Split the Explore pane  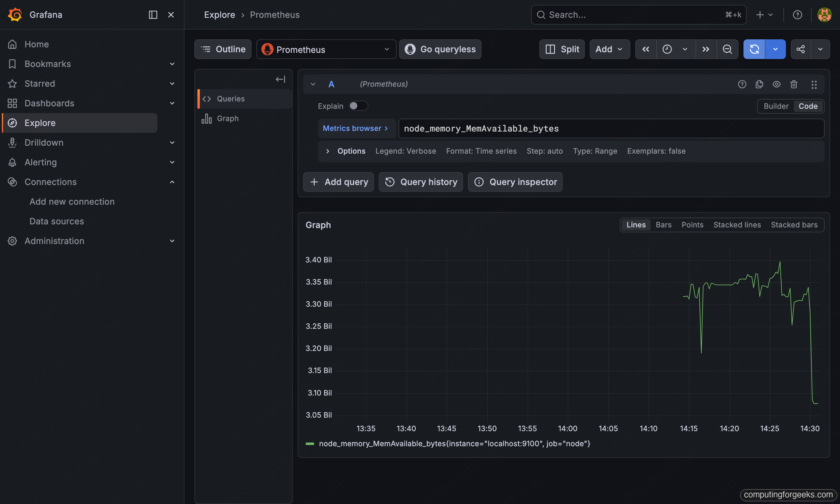click(562, 49)
